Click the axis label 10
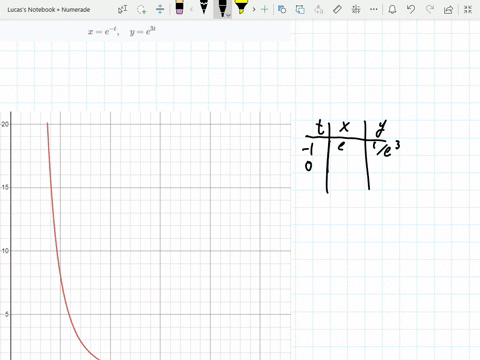480x360 pixels. (5, 251)
